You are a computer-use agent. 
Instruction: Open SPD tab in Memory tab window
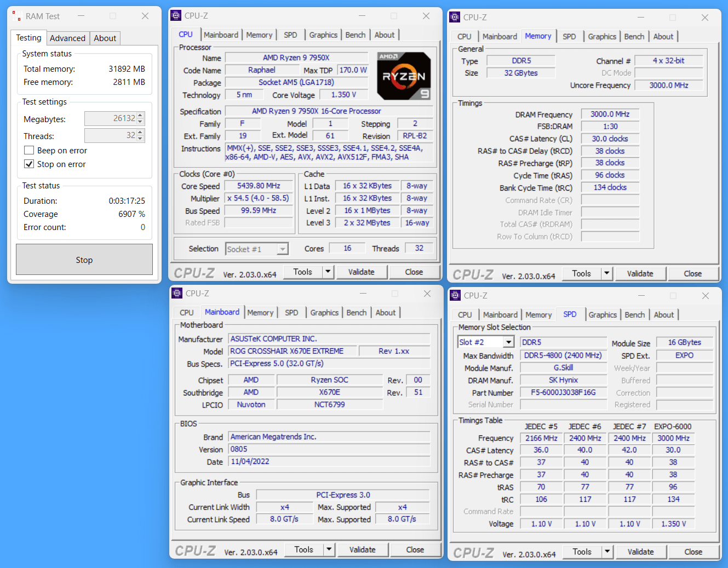pyautogui.click(x=569, y=37)
